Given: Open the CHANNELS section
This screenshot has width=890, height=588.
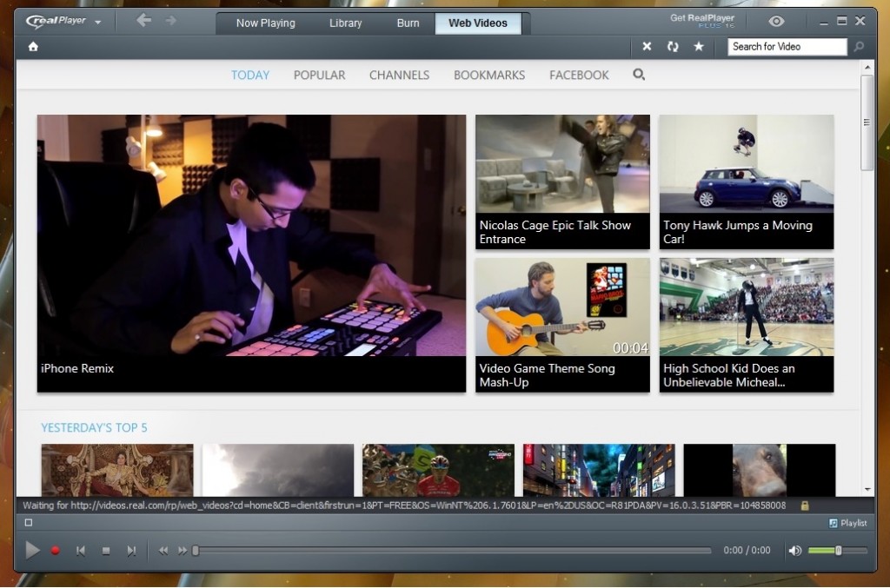Looking at the screenshot, I should 399,75.
